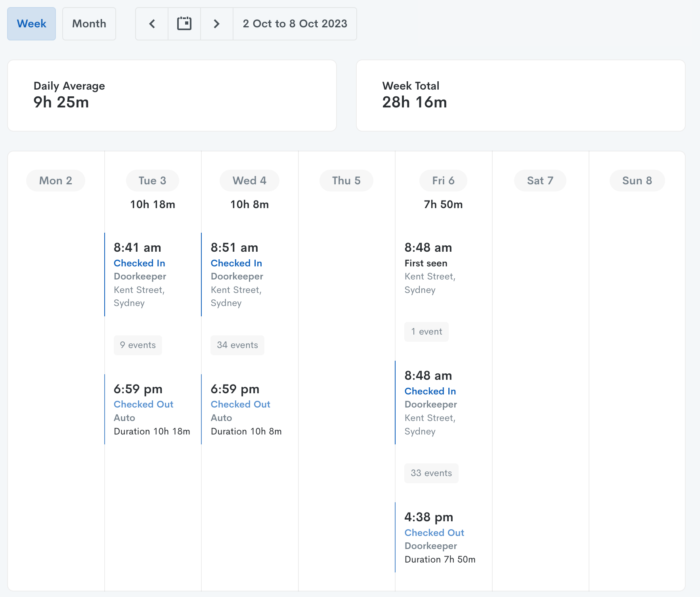
Task: Click Checked In at 8:41 am Tuesday
Action: point(140,263)
